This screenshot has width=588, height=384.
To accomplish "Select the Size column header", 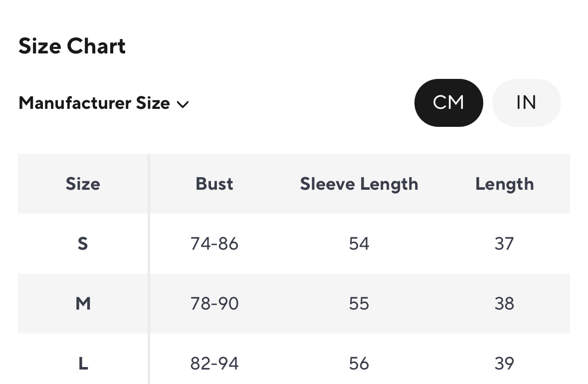I will [83, 184].
